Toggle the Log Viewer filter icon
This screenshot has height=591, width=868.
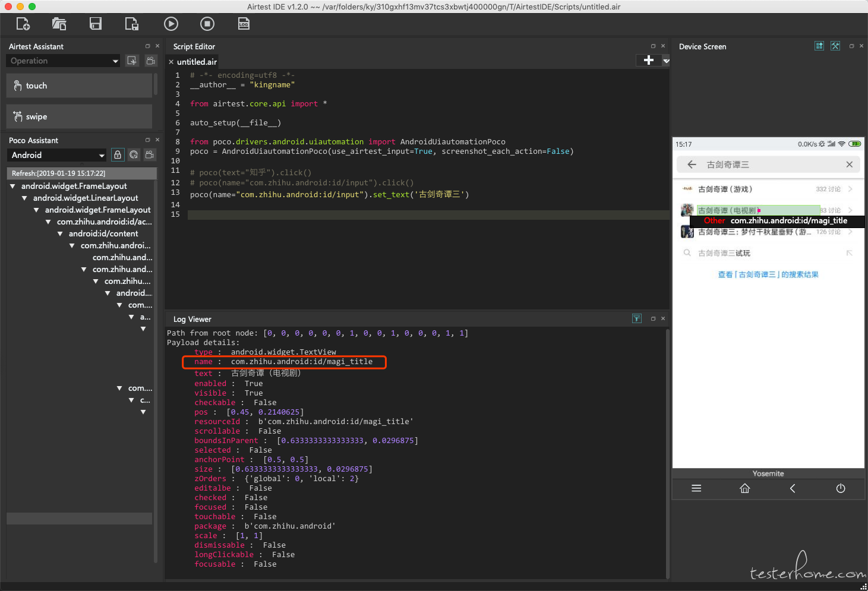click(637, 318)
